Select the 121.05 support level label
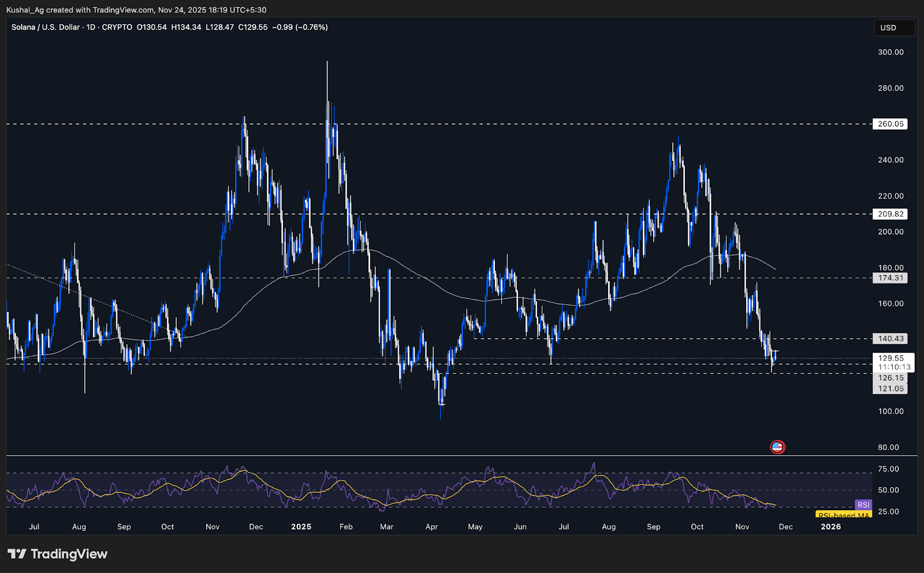 (x=890, y=388)
